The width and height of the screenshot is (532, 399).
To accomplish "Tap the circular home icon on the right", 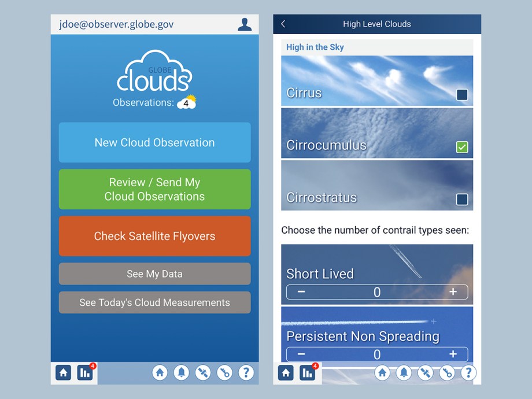I will click(382, 373).
